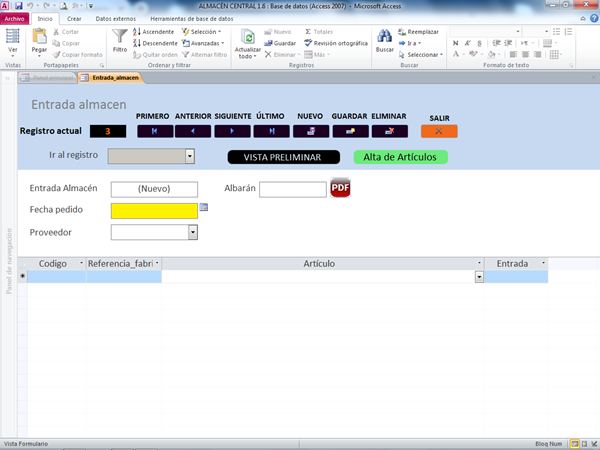This screenshot has width=600, height=450.
Task: Create a new record with NUEVO button
Action: pos(311,131)
